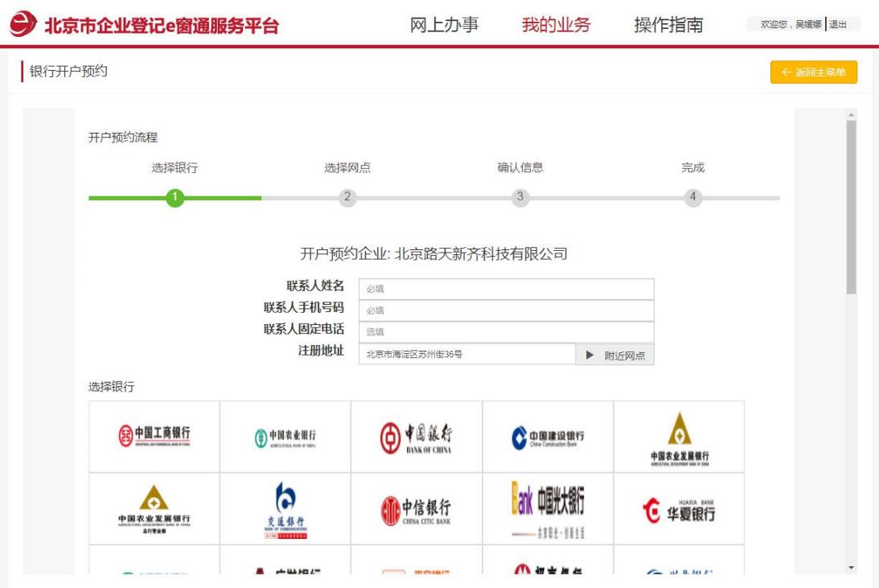
Task: Pick the Bank of China 中国银行 logo
Action: pos(416,436)
